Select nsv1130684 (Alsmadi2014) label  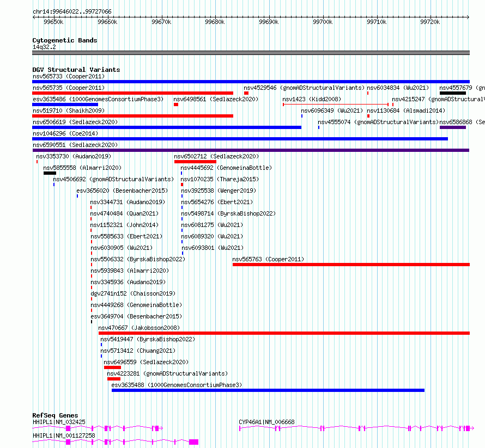coord(406,111)
